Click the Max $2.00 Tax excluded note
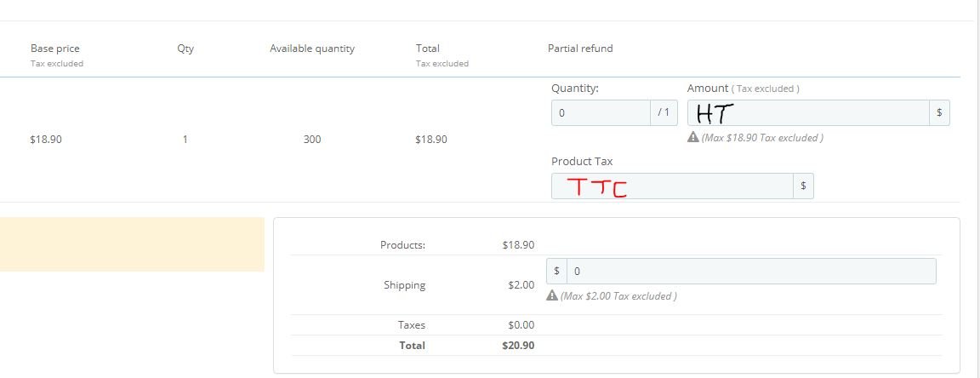The width and height of the screenshot is (980, 378). (618, 295)
